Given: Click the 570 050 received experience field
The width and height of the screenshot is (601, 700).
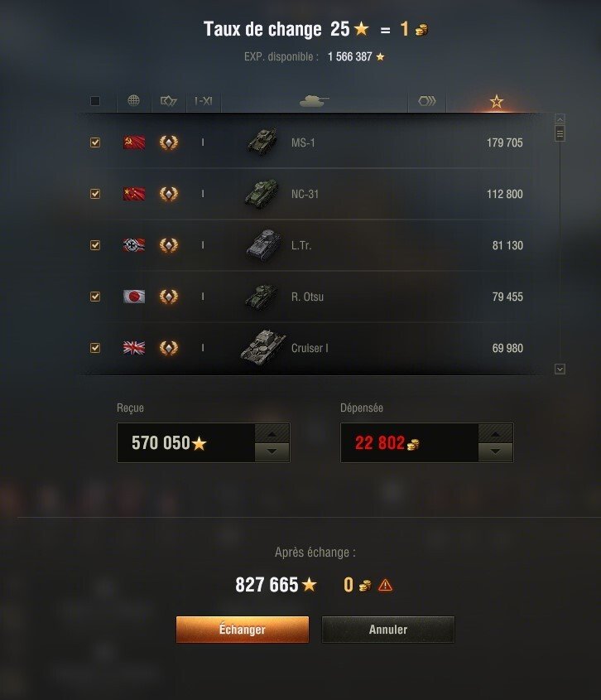Looking at the screenshot, I should point(186,443).
